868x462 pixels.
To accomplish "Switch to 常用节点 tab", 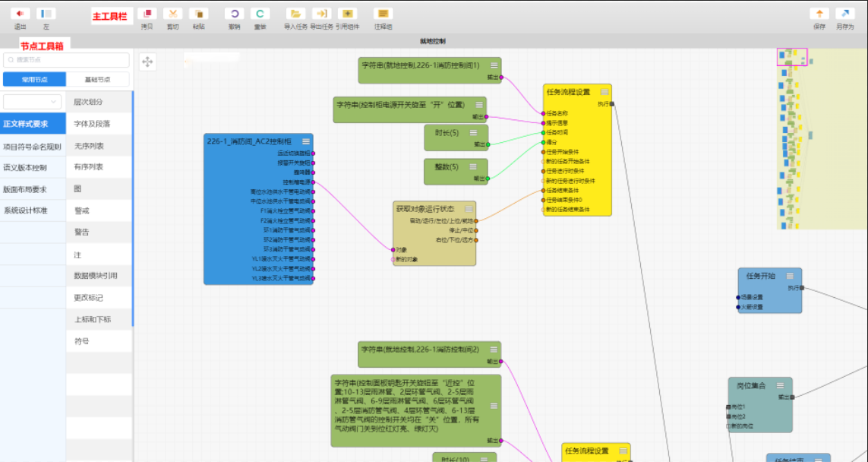I will (x=34, y=79).
